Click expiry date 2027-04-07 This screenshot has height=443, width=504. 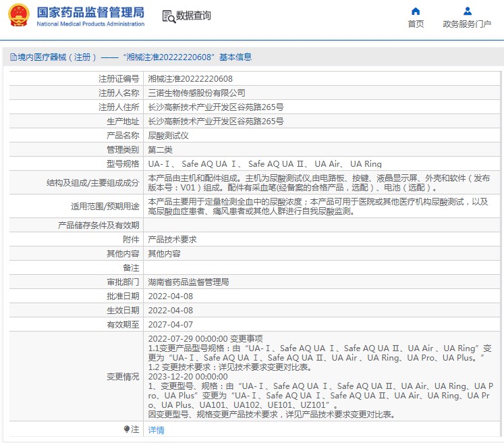pyautogui.click(x=170, y=325)
